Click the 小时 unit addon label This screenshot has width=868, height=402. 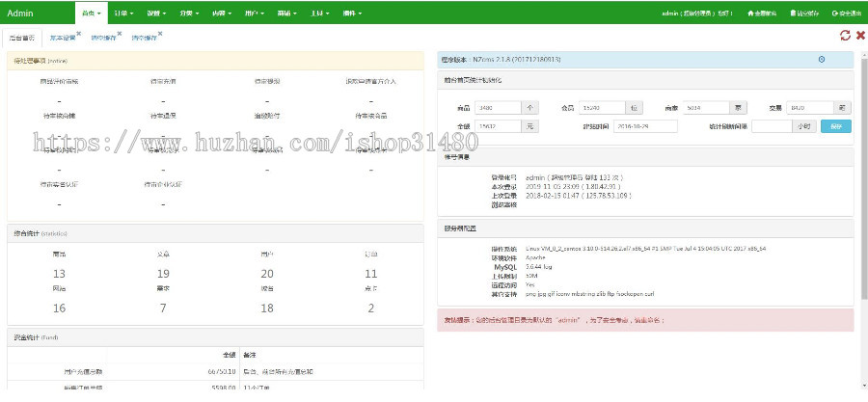click(803, 126)
